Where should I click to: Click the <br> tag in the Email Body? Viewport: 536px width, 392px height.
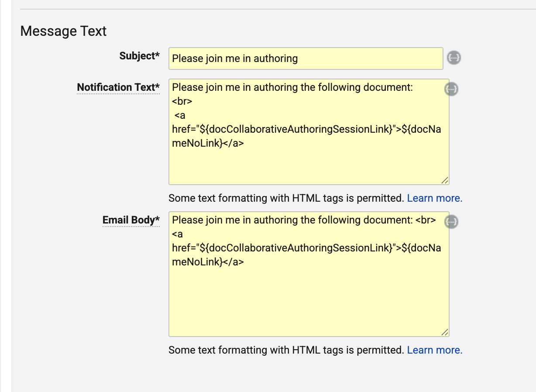pyautogui.click(x=426, y=220)
